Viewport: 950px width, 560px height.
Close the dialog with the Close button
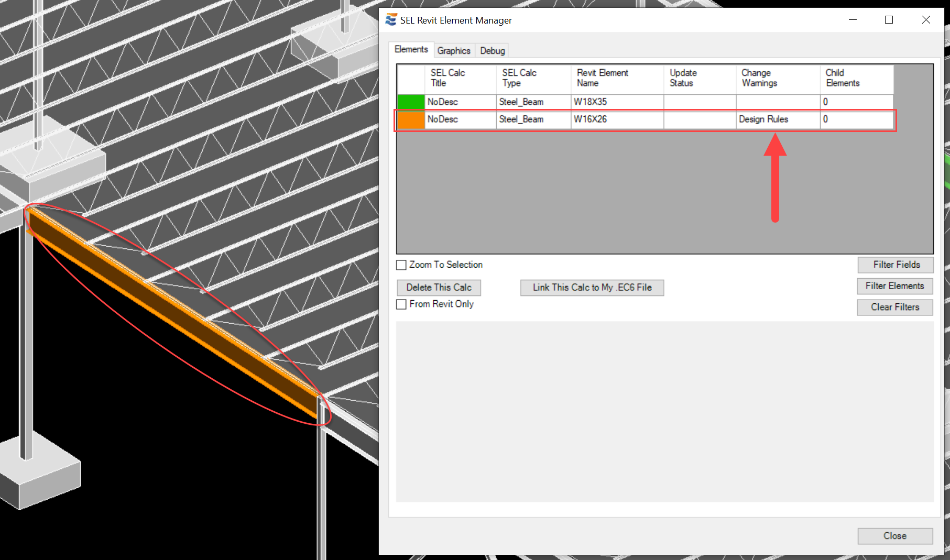895,536
